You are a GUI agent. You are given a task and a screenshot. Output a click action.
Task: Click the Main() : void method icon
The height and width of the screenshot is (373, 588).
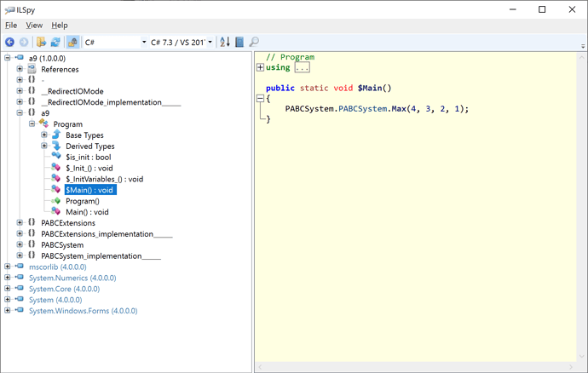(56, 211)
